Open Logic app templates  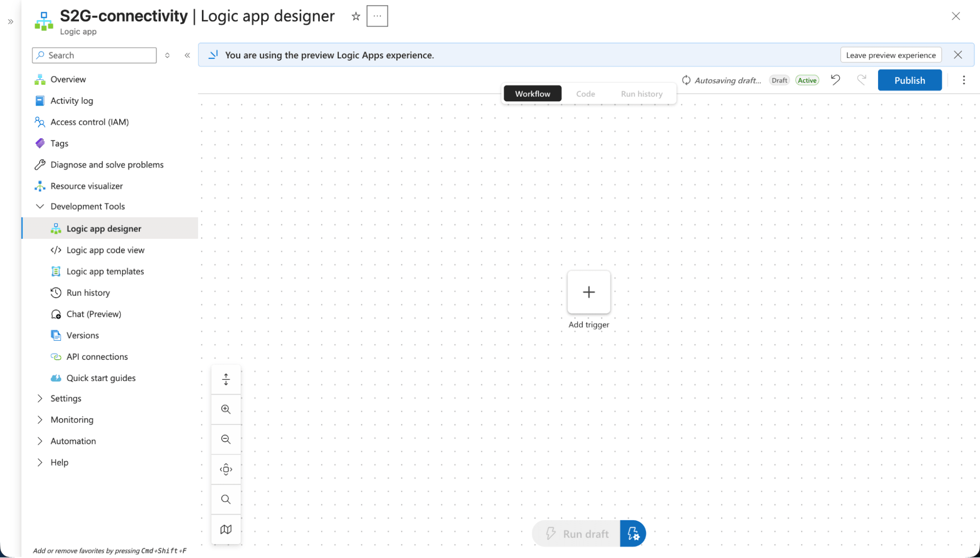(x=105, y=271)
